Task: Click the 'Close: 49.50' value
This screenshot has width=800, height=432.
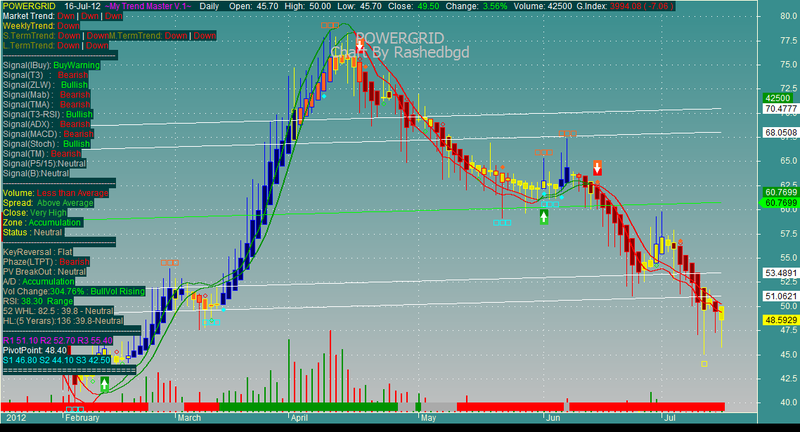Action: pyautogui.click(x=412, y=6)
